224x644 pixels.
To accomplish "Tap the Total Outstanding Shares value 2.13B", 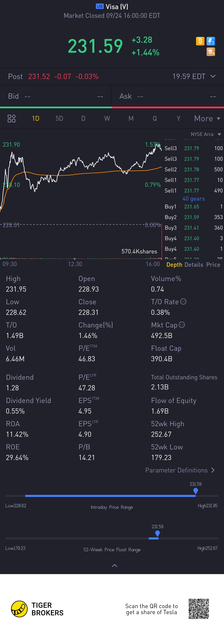I will [160, 387].
